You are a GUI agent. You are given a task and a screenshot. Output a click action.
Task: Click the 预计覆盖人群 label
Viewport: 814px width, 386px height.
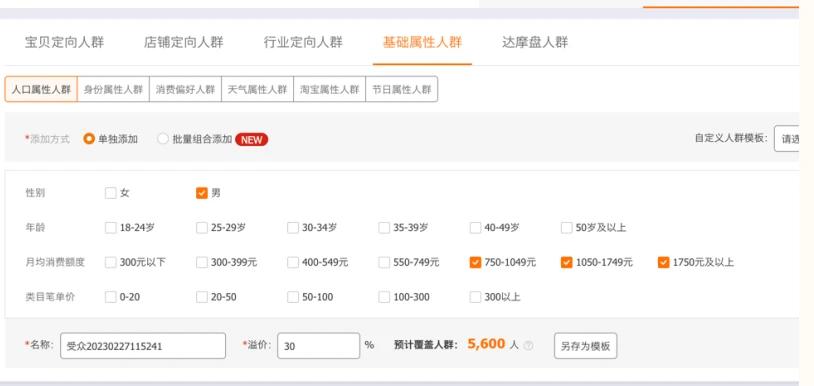(x=426, y=345)
